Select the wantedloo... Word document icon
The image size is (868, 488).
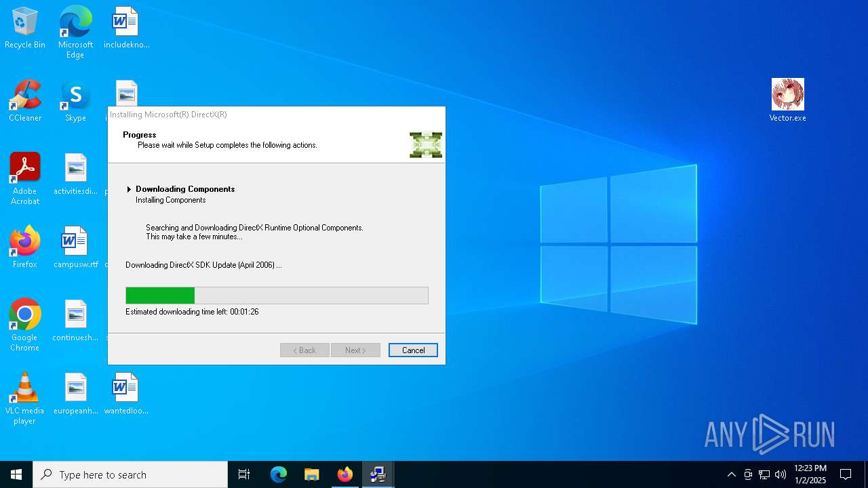click(126, 394)
